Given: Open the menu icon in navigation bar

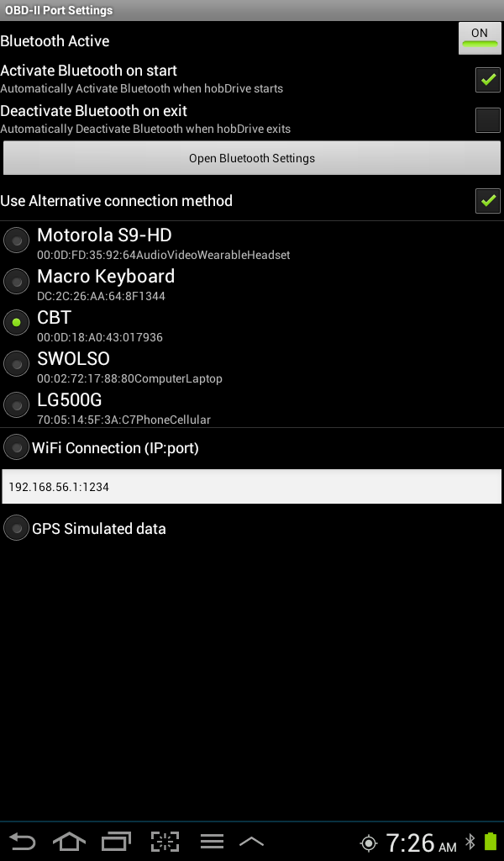Looking at the screenshot, I should pos(212,842).
